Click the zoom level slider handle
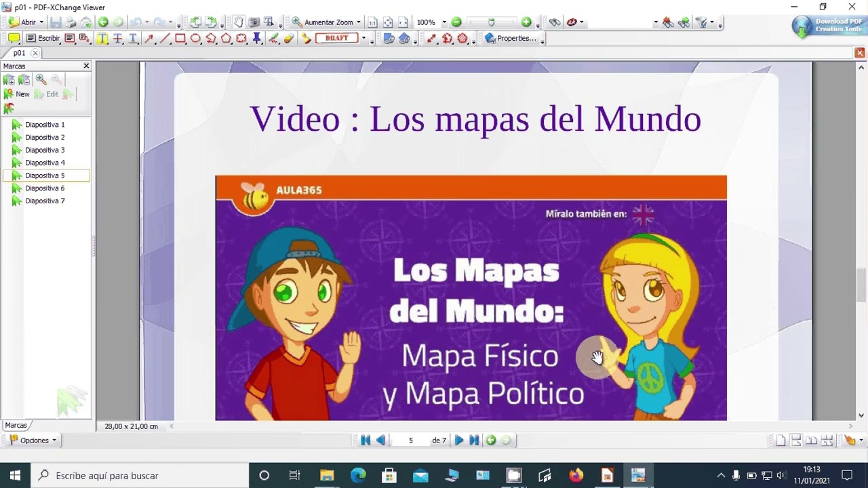Viewport: 868px width, 488px height. [492, 22]
